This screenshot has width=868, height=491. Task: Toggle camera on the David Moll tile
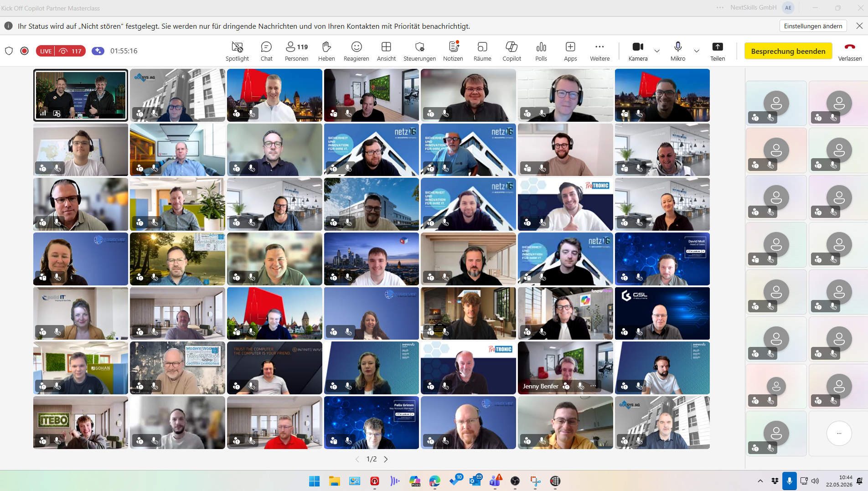[625, 277]
